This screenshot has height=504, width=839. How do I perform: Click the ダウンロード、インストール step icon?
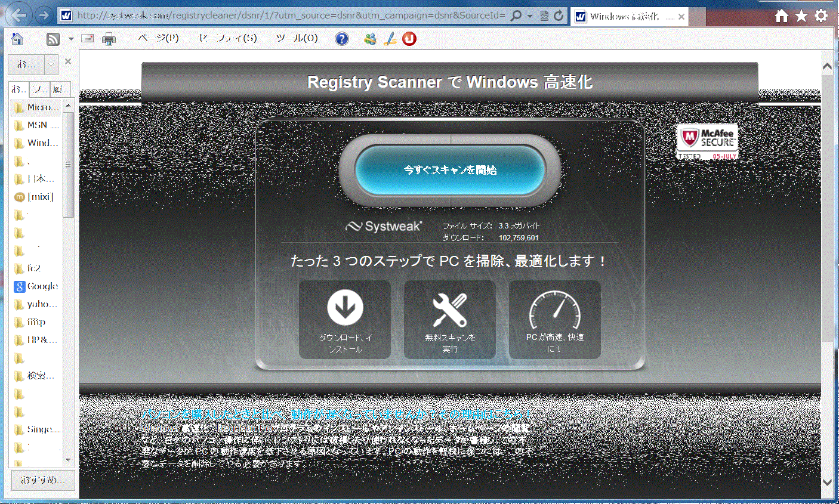(345, 309)
